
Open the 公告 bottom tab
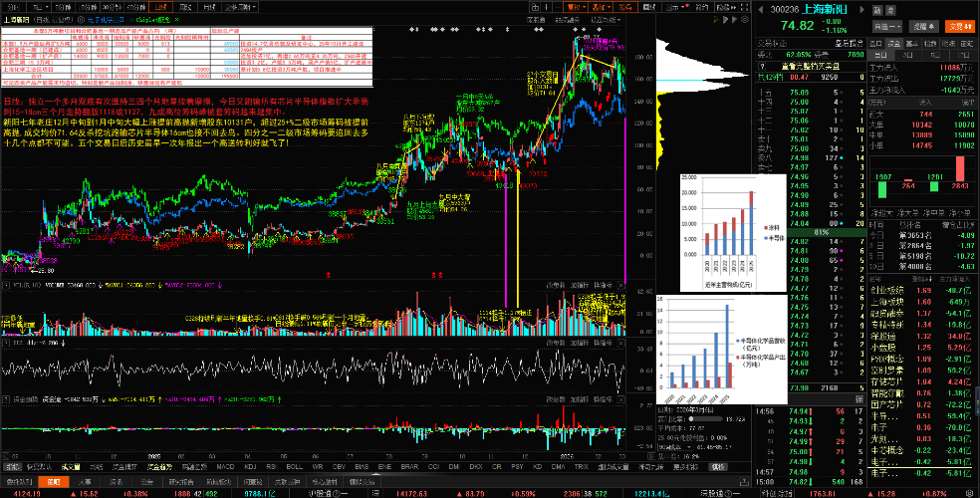point(146,482)
